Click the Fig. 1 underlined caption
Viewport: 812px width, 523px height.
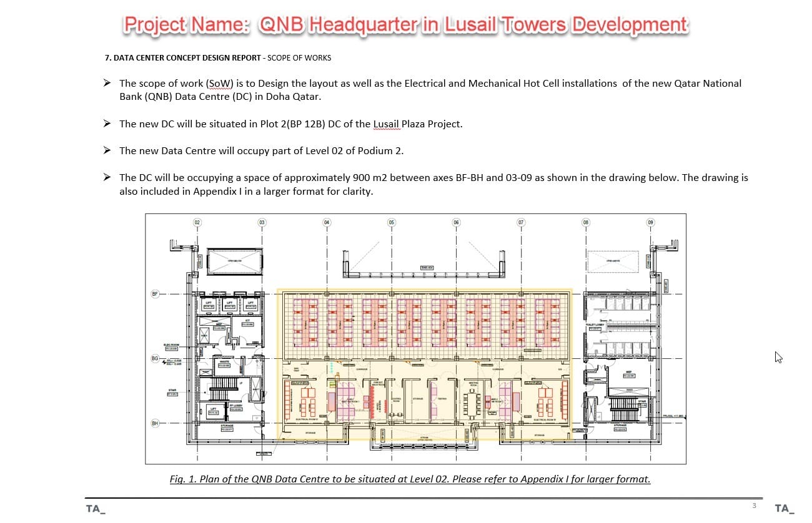410,479
